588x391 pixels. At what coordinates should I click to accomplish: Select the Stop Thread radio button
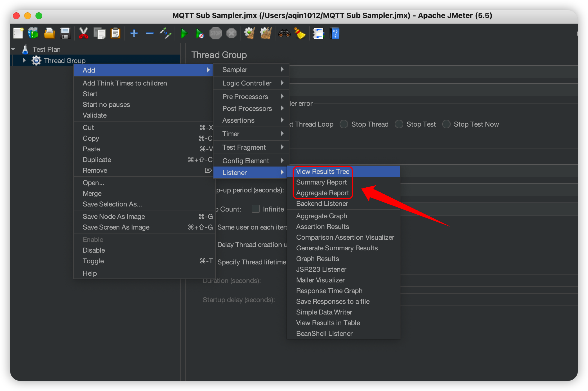tap(344, 124)
